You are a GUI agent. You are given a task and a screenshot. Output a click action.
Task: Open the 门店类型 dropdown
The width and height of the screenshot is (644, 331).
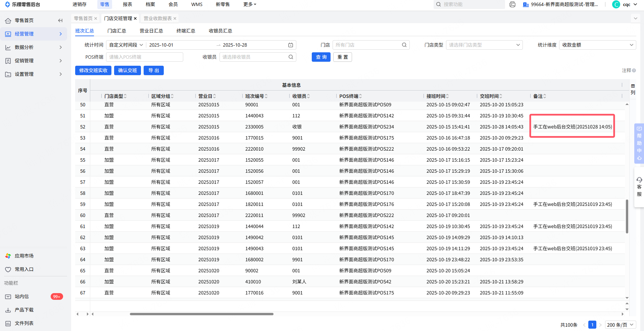tap(484, 45)
